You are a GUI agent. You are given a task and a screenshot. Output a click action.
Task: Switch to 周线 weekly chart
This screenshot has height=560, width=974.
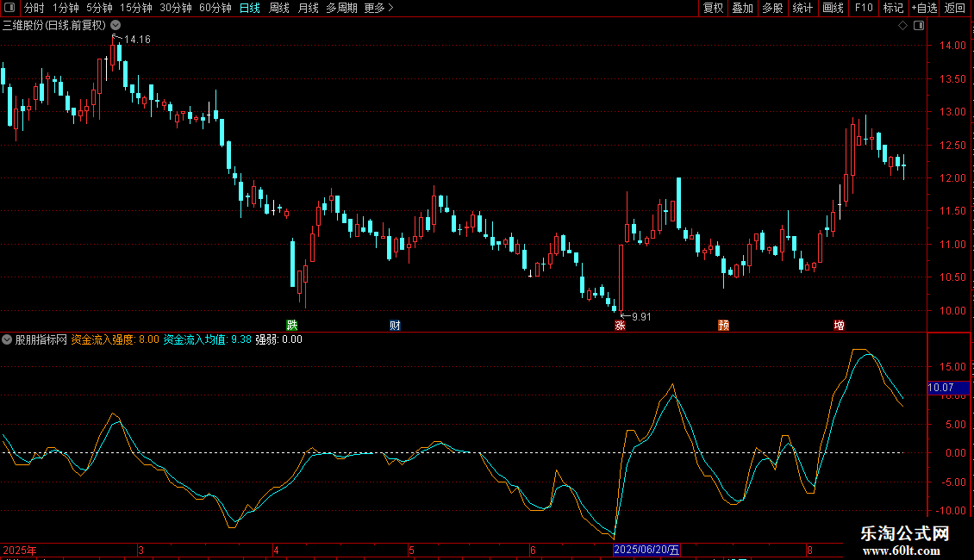tap(279, 8)
